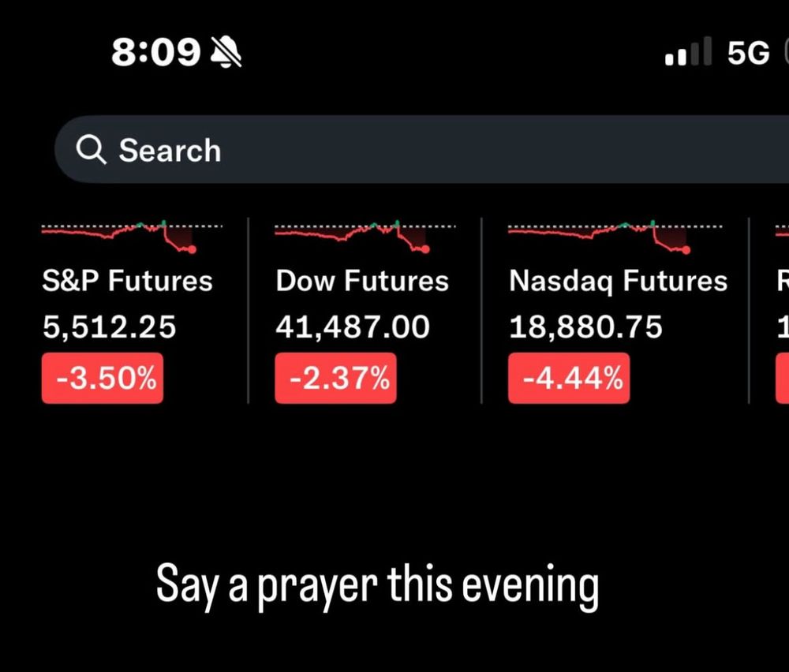The image size is (789, 672).
Task: Select the Dow Futures label
Action: 362,280
